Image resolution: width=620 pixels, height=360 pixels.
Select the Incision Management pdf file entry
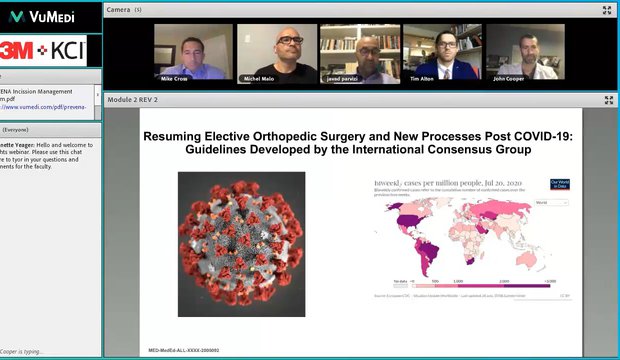point(36,95)
